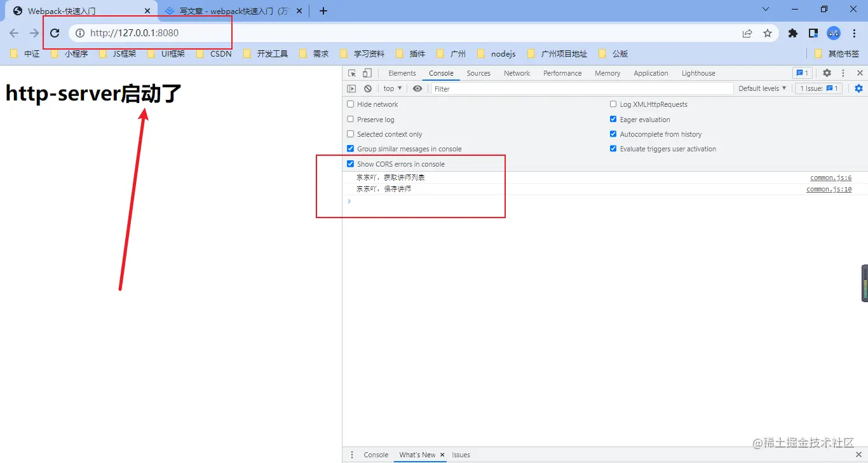Disable Eager evaluation checkbox
This screenshot has width=868, height=463.
pos(613,120)
